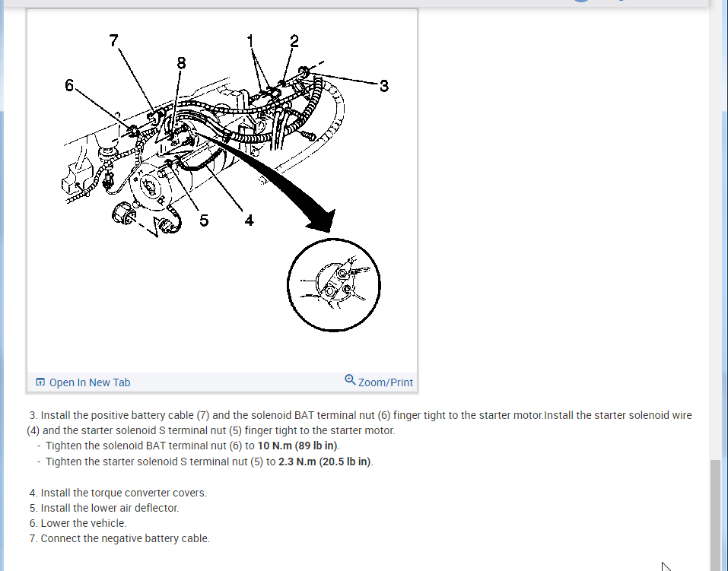This screenshot has width=728, height=571.
Task: Click the magnifier icon beside Zoom/Print
Action: [350, 380]
